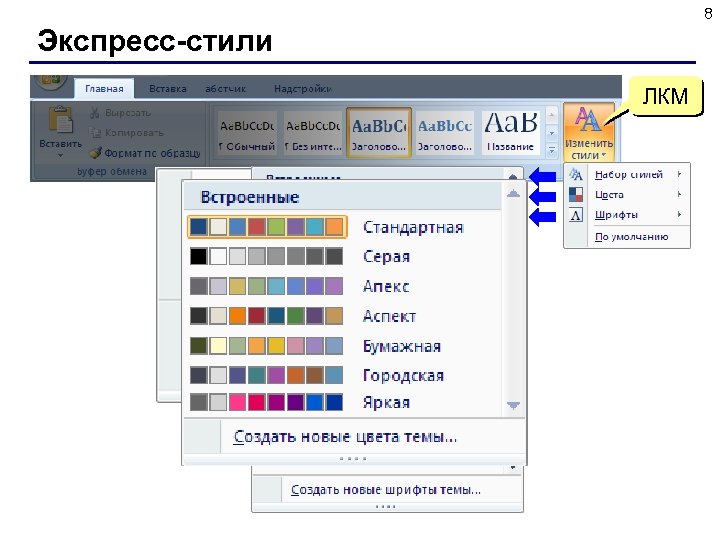Click the Cut scissors icon
The height and width of the screenshot is (540, 720).
95,112
